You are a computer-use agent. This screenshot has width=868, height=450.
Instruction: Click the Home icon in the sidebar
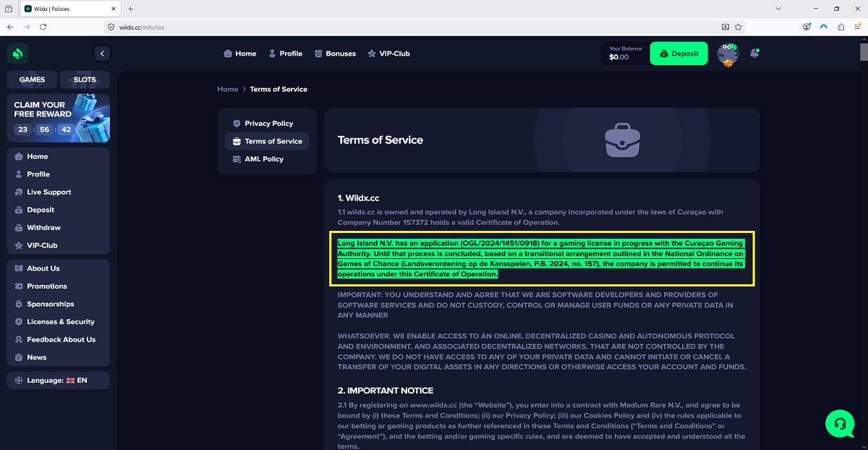(x=20, y=156)
